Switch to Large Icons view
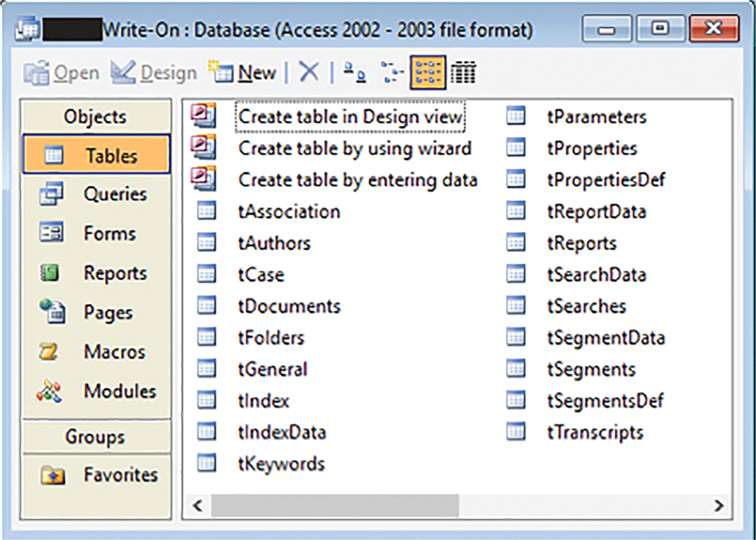 354,73
